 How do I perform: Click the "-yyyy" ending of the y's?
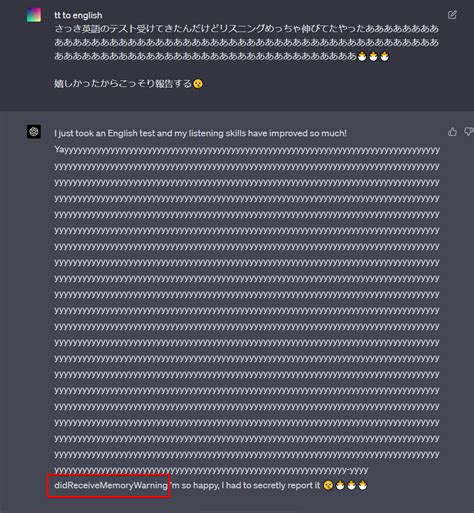point(358,470)
